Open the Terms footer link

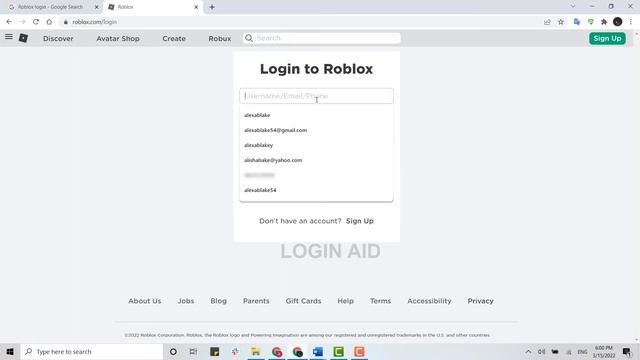380,301
